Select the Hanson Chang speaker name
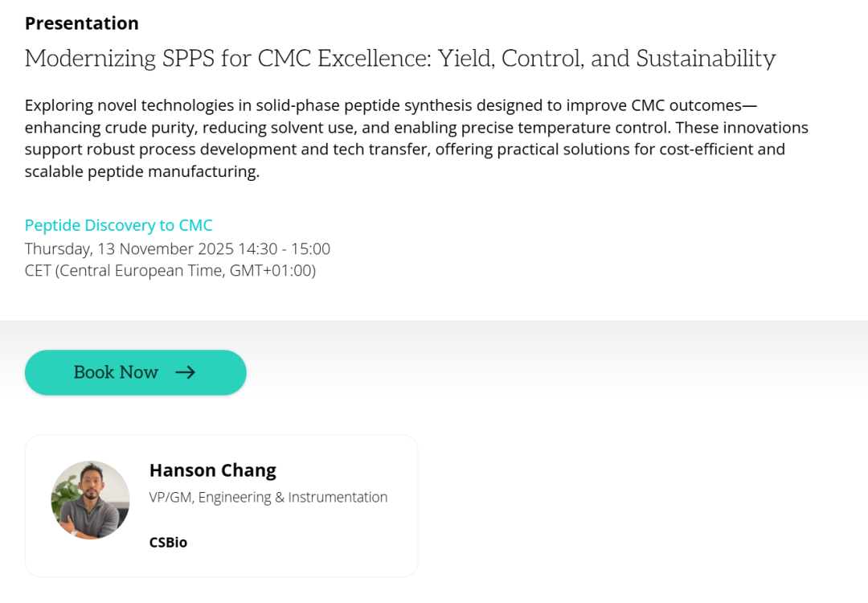 click(212, 470)
